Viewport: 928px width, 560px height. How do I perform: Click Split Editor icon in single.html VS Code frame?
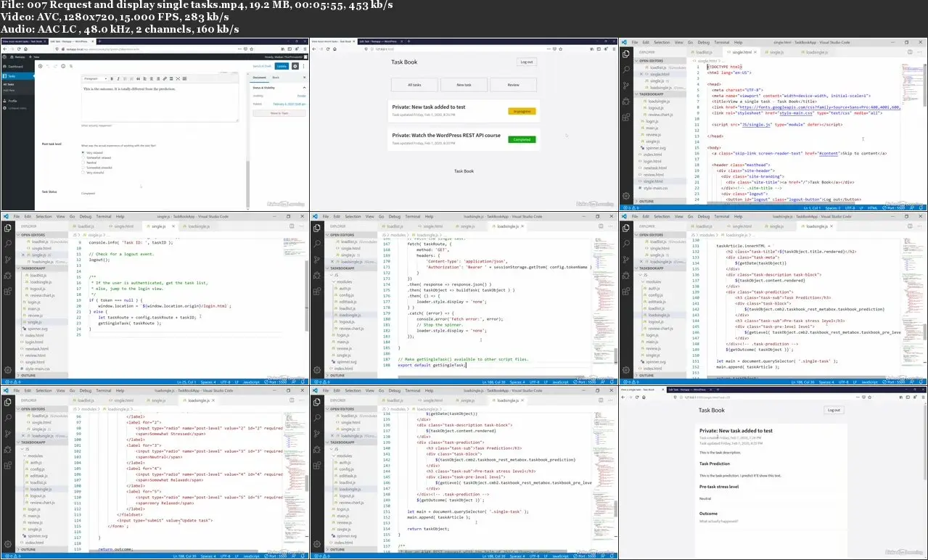pos(910,52)
